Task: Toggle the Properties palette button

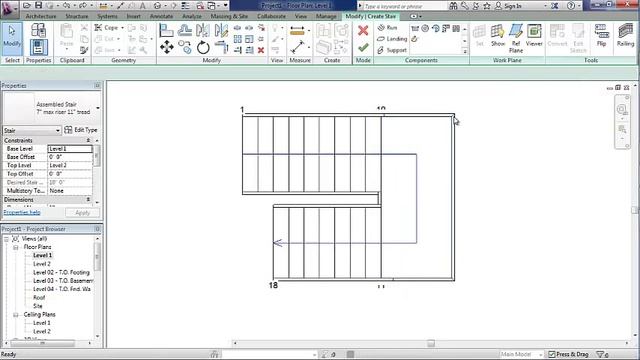Action: (38, 47)
